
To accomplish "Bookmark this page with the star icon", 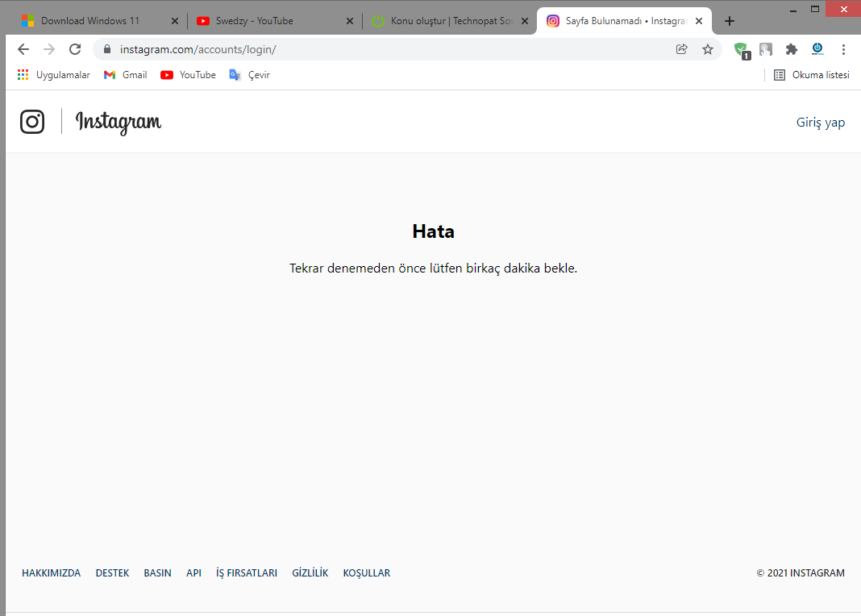I will click(x=708, y=49).
